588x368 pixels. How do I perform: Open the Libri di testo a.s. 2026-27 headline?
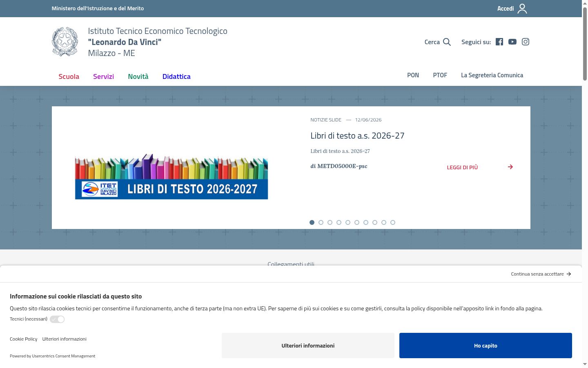coord(357,136)
